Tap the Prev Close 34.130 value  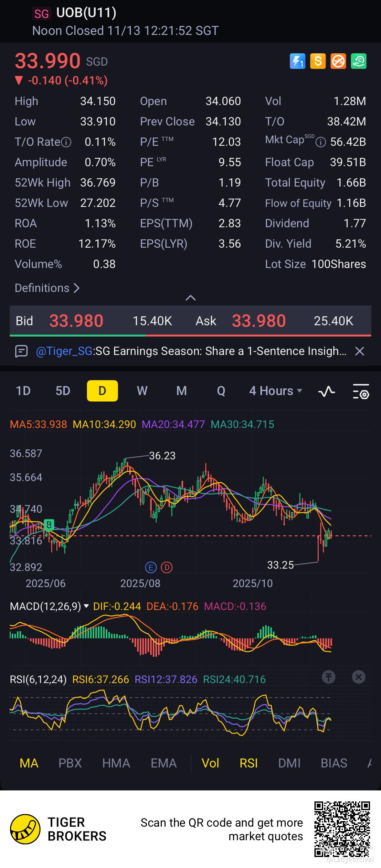[x=223, y=122]
